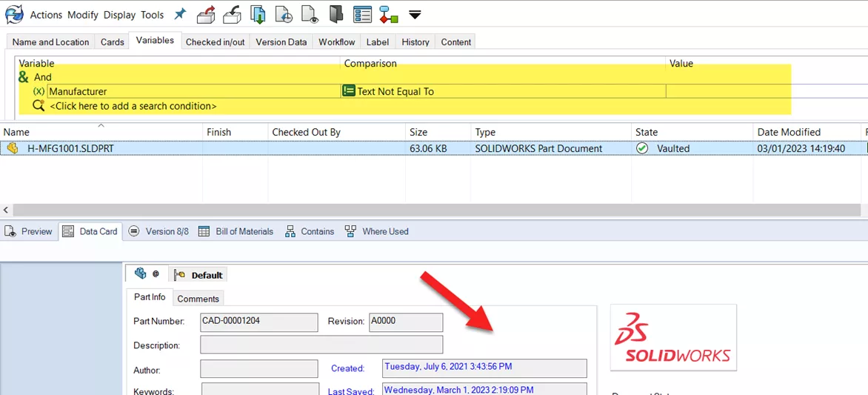Click the Check Out toolbar icon

coord(207,14)
